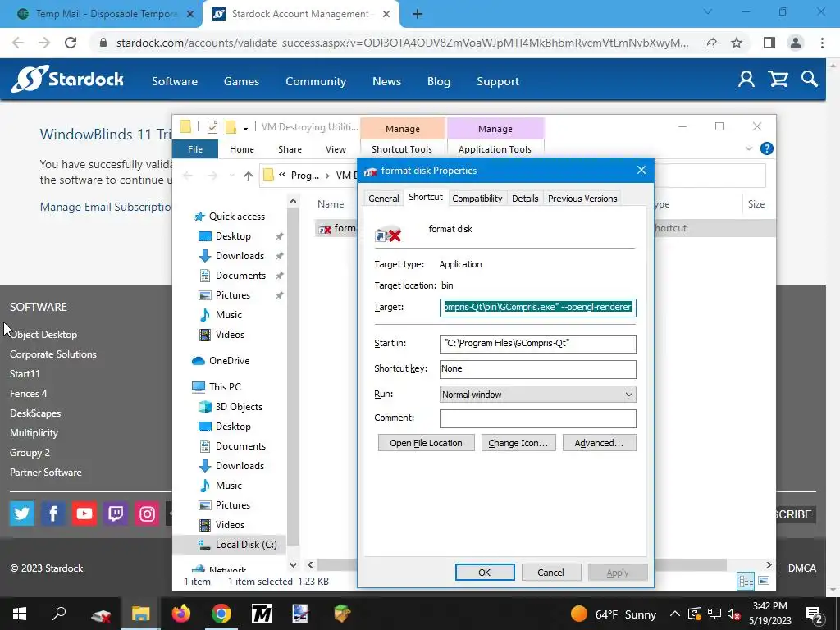This screenshot has height=630, width=840.
Task: Open File Explorer taskbar icon
Action: point(141,614)
